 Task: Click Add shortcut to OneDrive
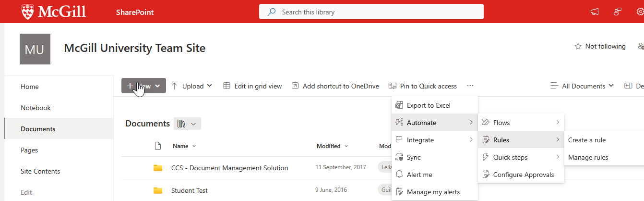[x=335, y=86]
